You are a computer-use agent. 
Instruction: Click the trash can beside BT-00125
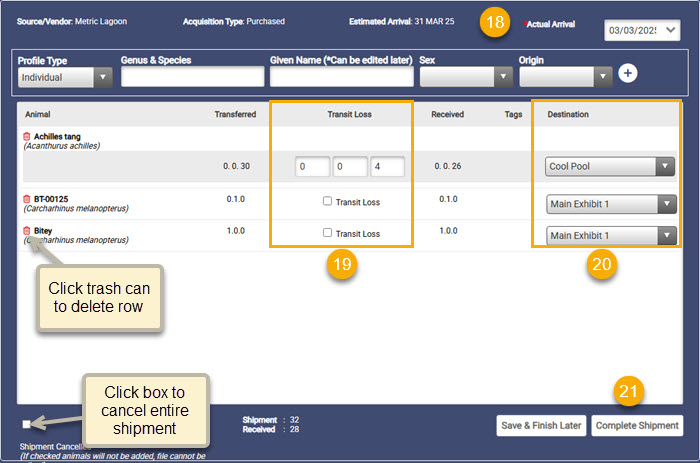[x=27, y=199]
